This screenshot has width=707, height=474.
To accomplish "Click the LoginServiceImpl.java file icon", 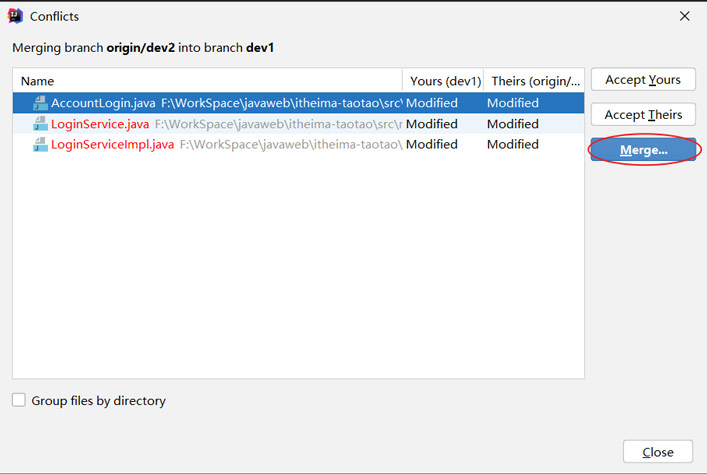I will 40,145.
